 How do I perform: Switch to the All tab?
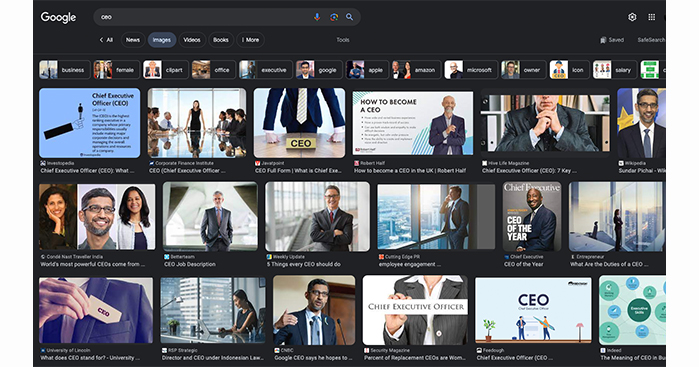(x=106, y=40)
